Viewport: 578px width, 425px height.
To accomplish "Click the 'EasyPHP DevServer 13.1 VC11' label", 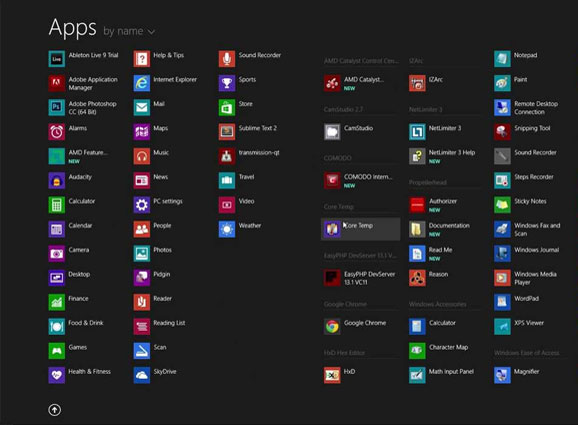I will (369, 278).
